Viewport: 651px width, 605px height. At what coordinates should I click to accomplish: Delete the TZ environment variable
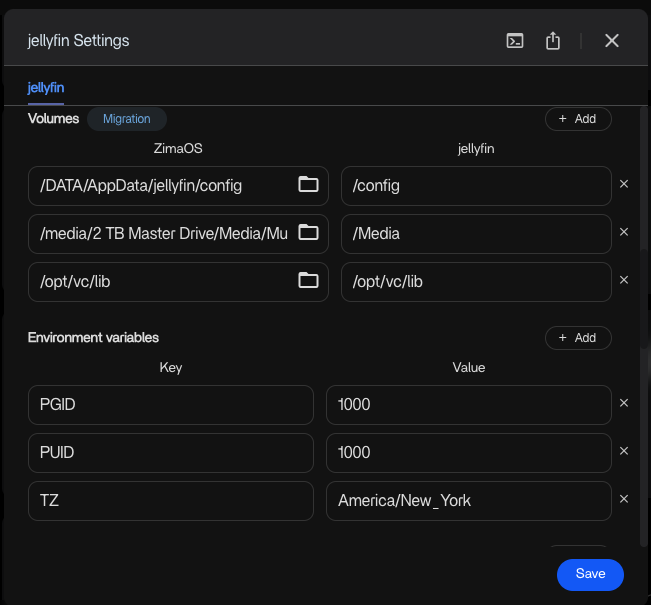tap(624, 500)
